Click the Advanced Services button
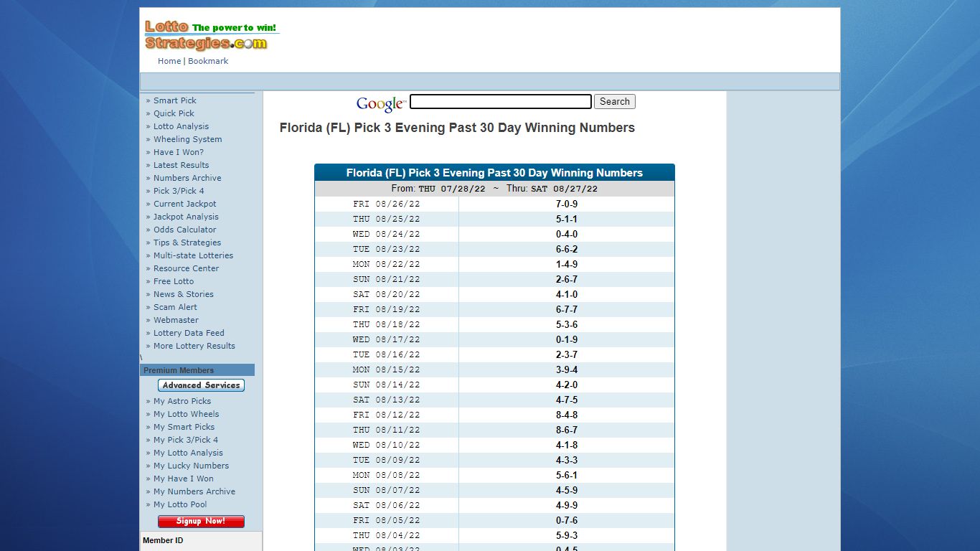Viewport: 980px width, 551px height. 201,385
